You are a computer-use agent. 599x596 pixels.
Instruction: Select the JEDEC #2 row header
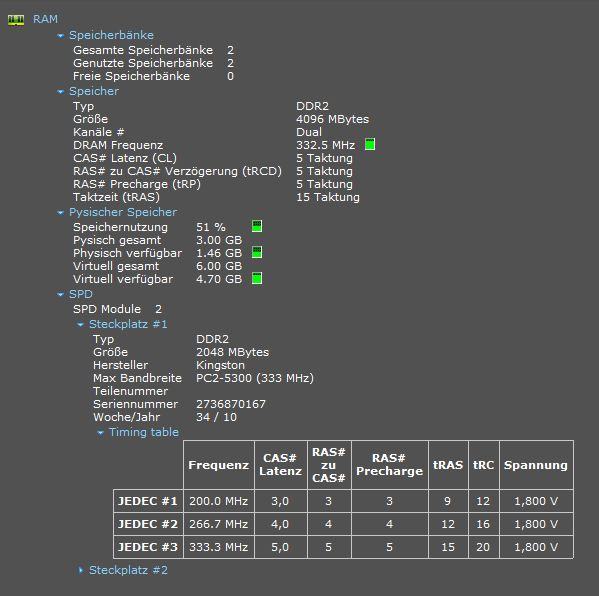tap(148, 524)
